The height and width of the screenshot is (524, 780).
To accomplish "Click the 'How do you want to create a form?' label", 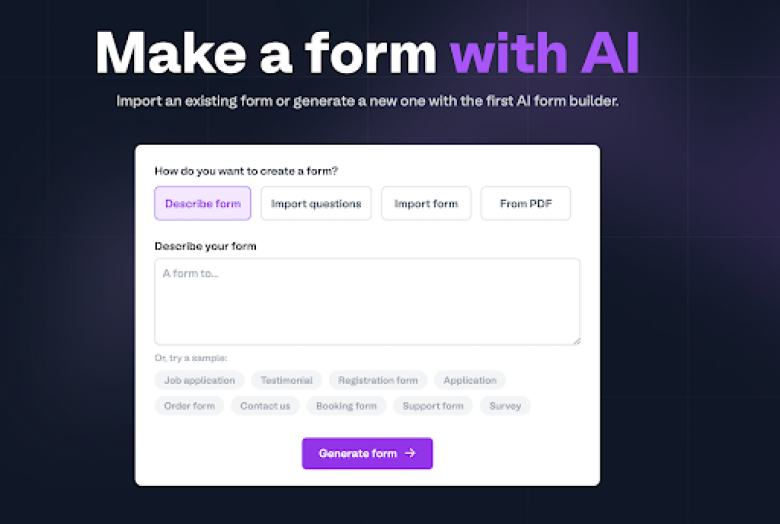I will pos(246,171).
